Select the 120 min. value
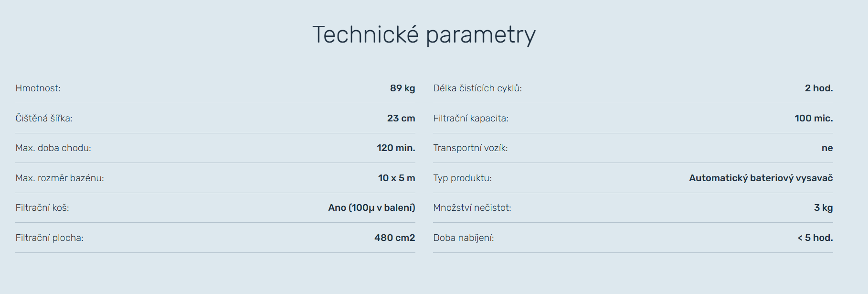This screenshot has width=868, height=294. click(x=395, y=148)
